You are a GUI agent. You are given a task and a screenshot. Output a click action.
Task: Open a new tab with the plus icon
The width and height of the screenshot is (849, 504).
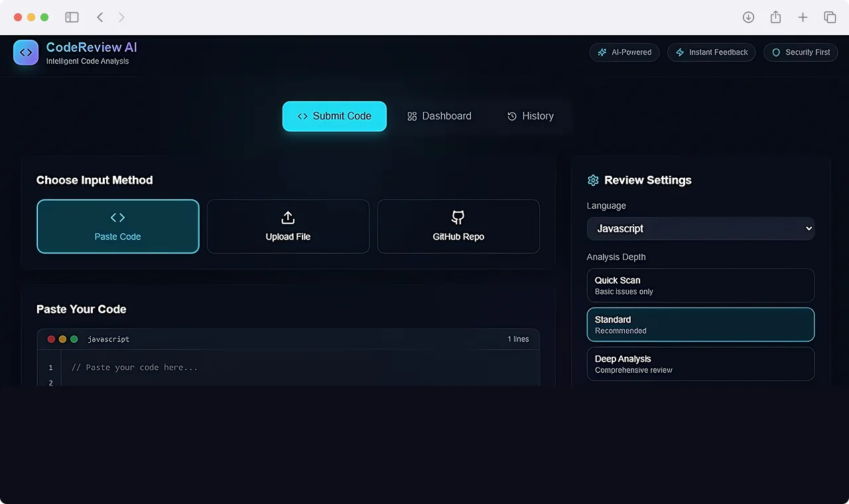tap(803, 17)
